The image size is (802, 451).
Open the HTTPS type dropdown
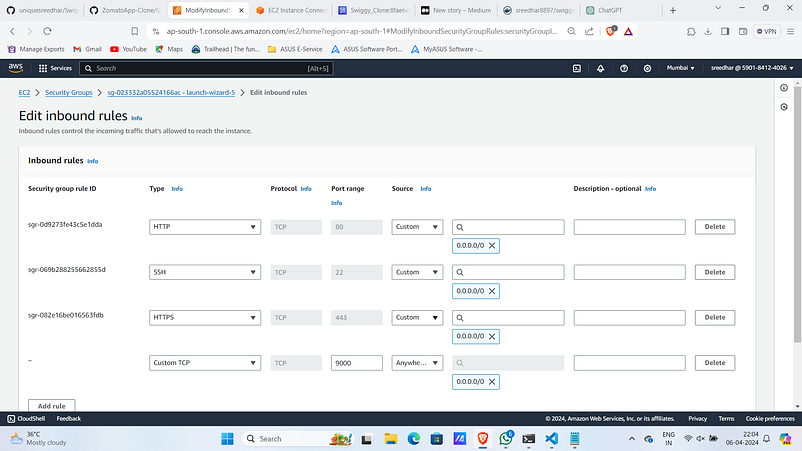205,318
